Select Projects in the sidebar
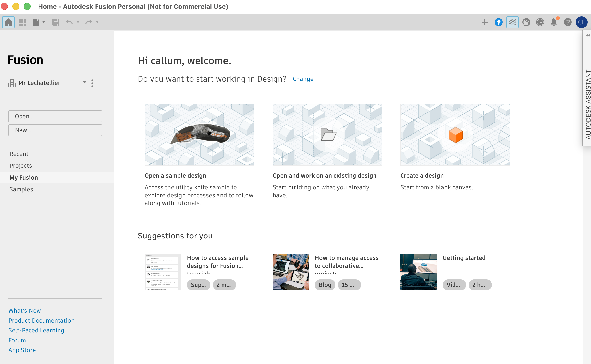Image resolution: width=591 pixels, height=364 pixels. [x=21, y=166]
